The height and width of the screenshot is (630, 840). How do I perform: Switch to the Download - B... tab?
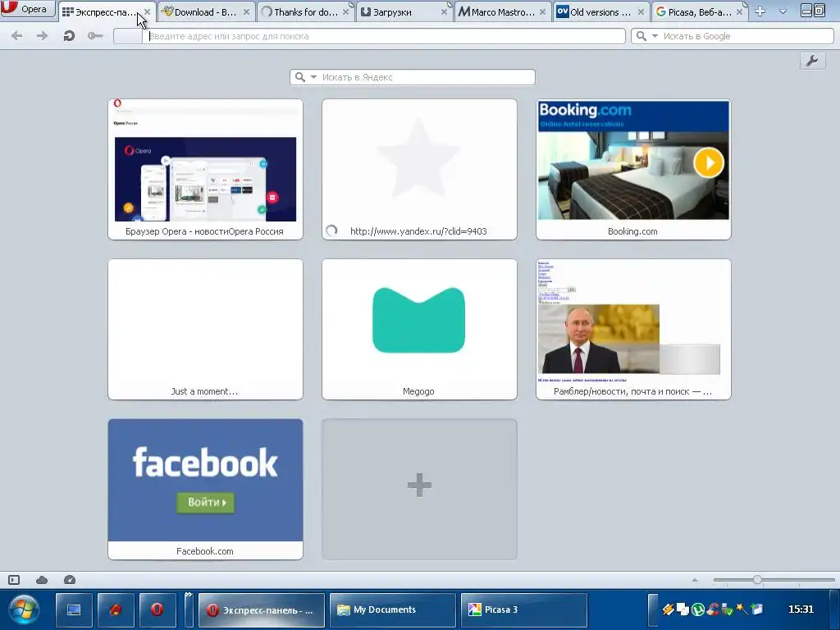(205, 11)
